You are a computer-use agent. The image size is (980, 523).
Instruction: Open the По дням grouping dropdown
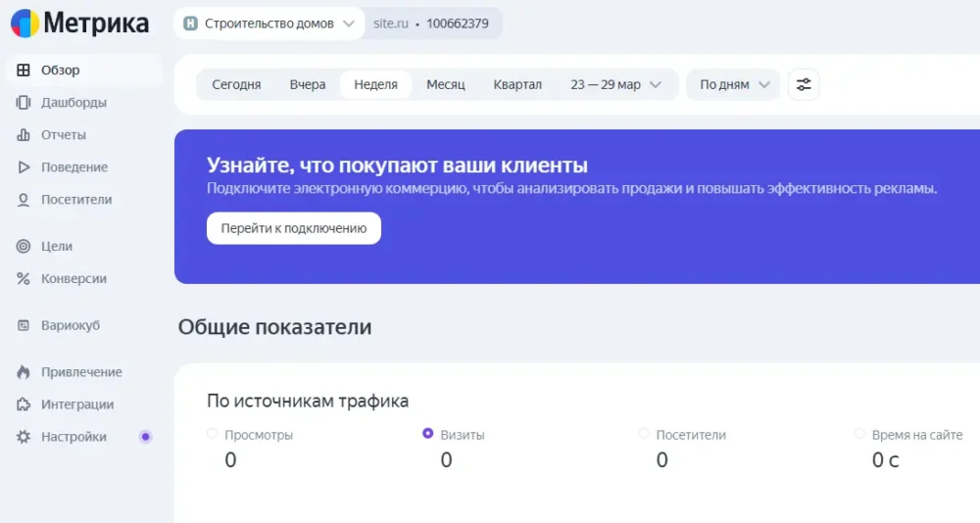pyautogui.click(x=734, y=84)
